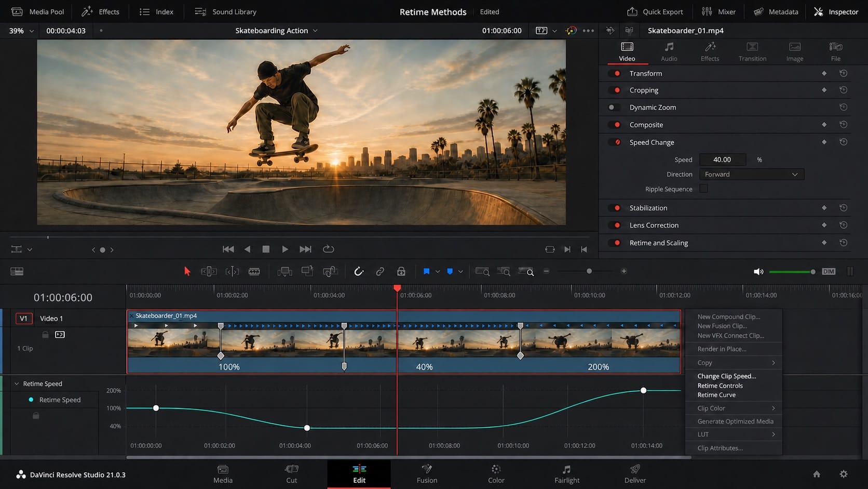Mute audio with the speaker icon
Image resolution: width=868 pixels, height=489 pixels.
point(758,271)
